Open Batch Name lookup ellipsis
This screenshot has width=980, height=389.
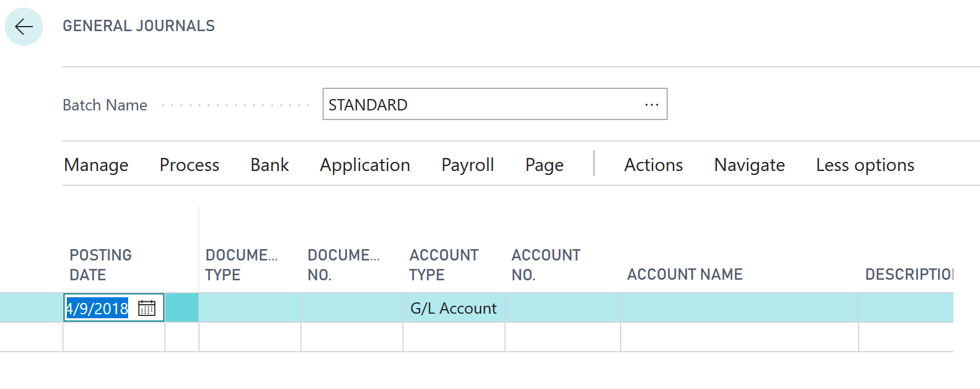click(651, 105)
